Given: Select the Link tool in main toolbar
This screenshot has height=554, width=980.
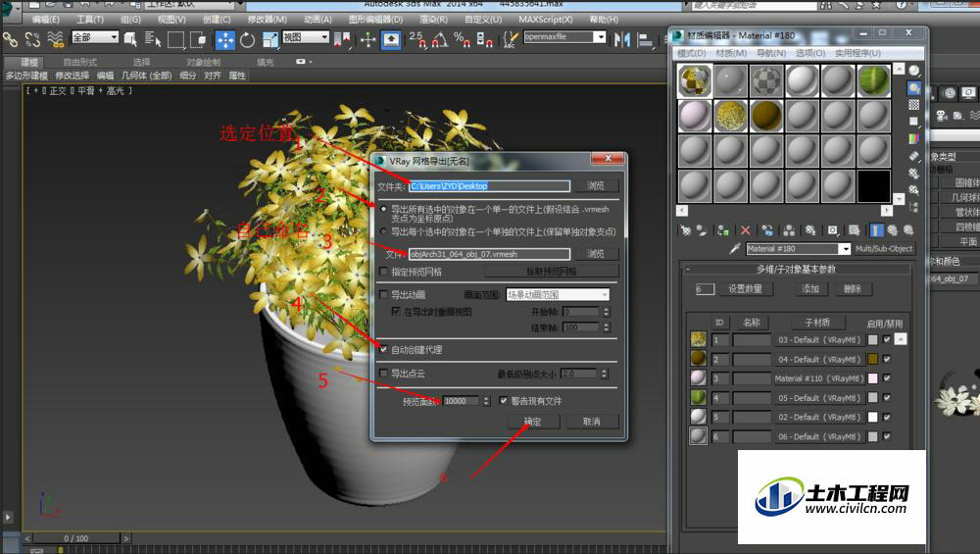Looking at the screenshot, I should (10, 40).
